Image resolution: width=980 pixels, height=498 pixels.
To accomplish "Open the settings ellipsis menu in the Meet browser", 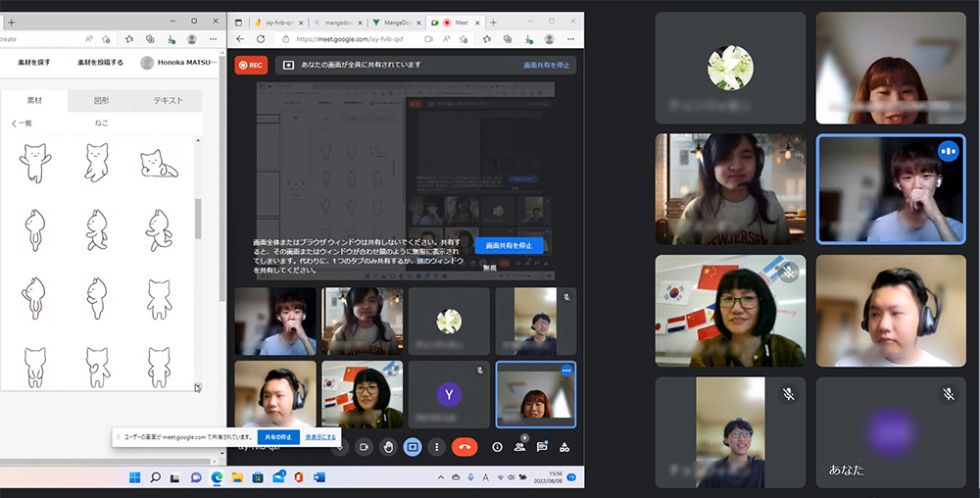I will coord(570,39).
